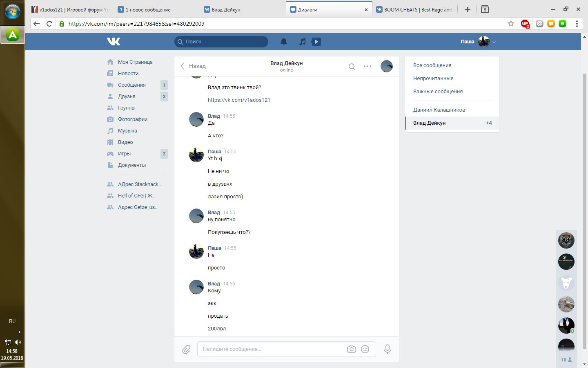Click the page scrollbar down arrow
This screenshot has width=588, height=368.
[x=584, y=364]
